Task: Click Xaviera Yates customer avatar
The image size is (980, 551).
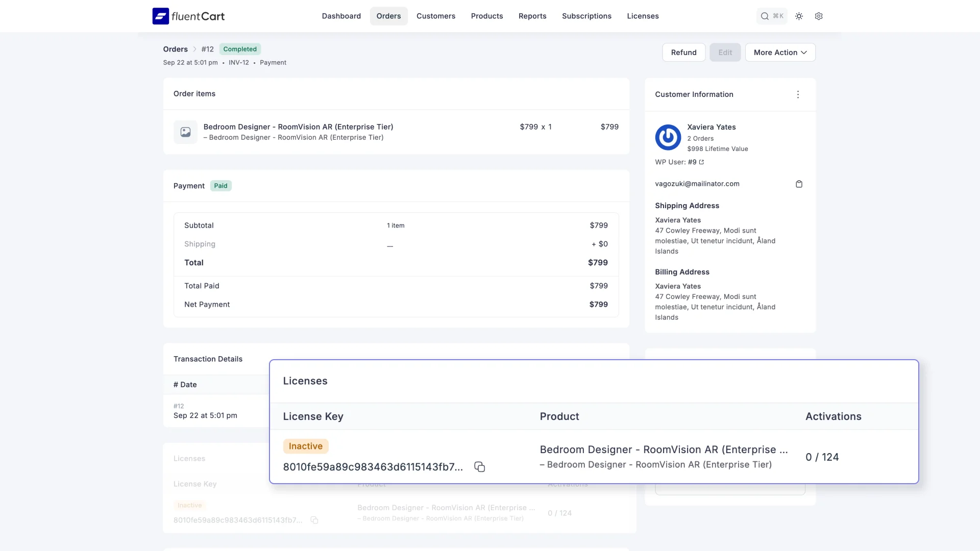Action: (x=668, y=137)
